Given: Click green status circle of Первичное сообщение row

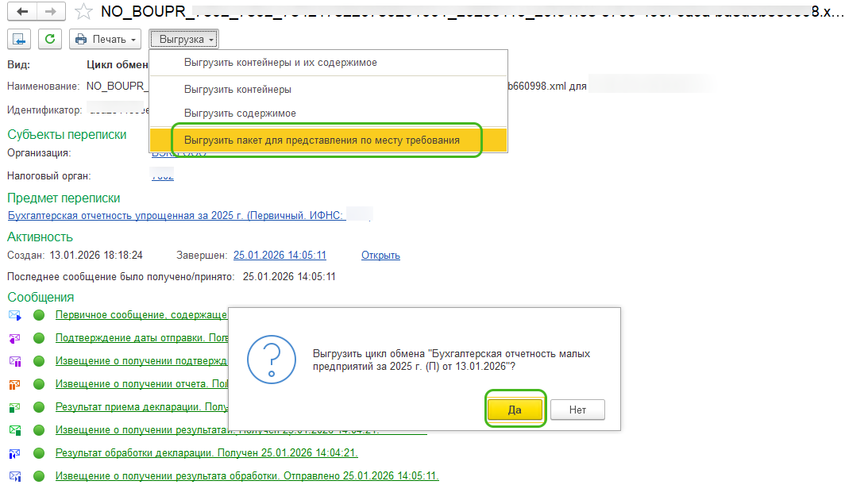Looking at the screenshot, I should 39,315.
